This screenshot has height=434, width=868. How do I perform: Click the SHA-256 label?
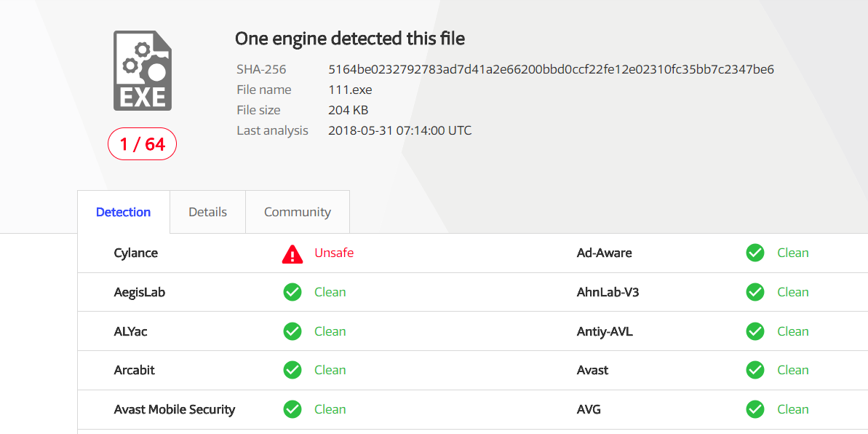(x=261, y=69)
